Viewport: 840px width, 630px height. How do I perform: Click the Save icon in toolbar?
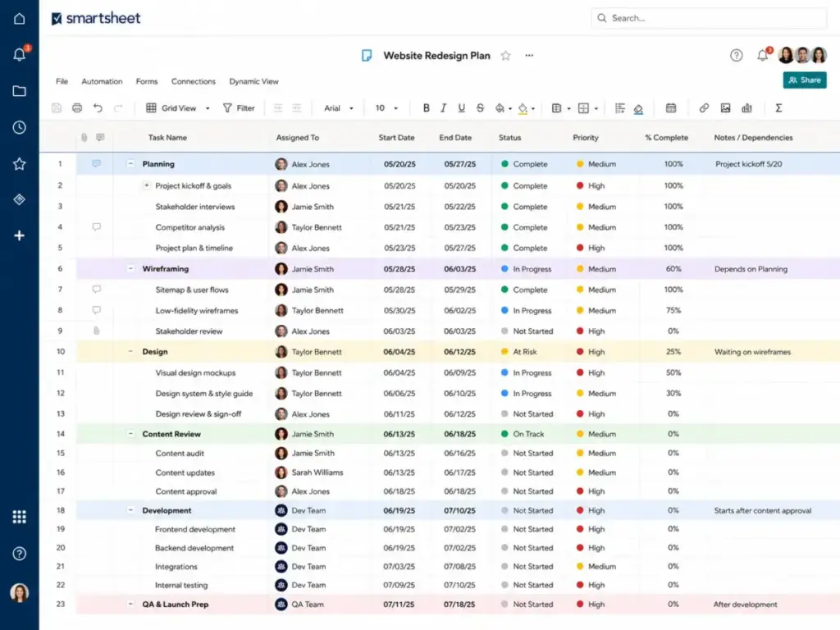coord(57,108)
